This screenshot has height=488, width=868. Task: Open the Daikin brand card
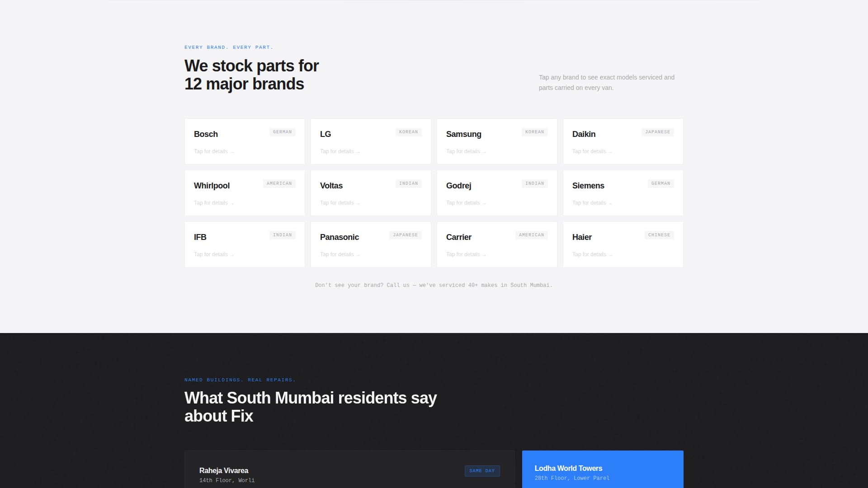[x=623, y=141]
